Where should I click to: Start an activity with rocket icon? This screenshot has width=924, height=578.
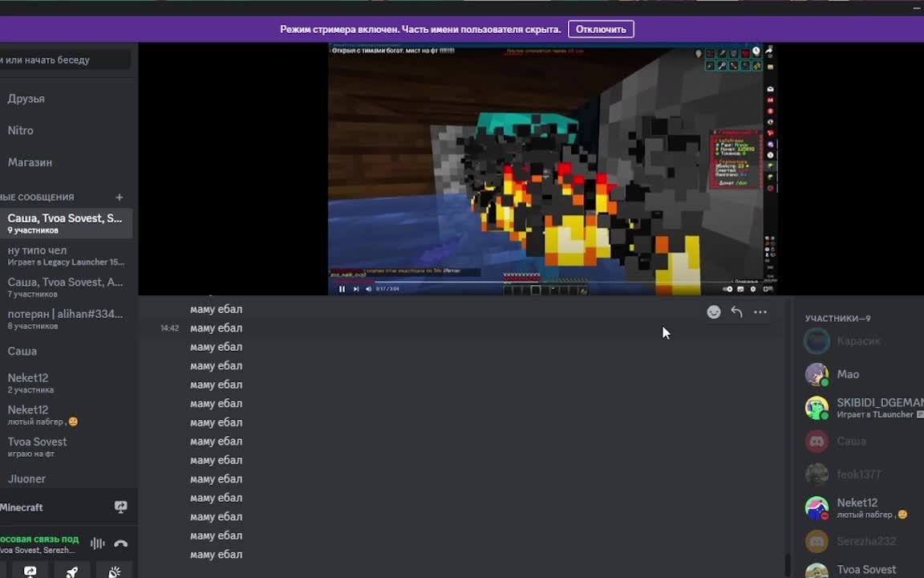[x=72, y=571]
